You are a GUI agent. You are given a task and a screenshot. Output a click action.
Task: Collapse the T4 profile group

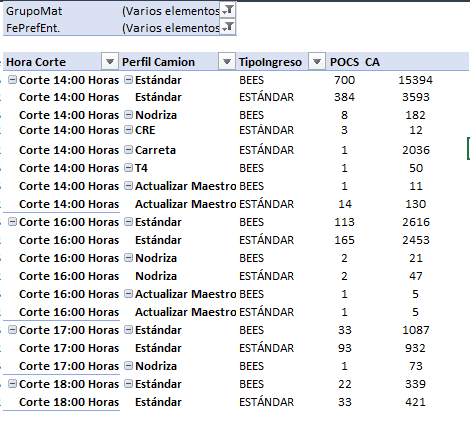pos(128,168)
